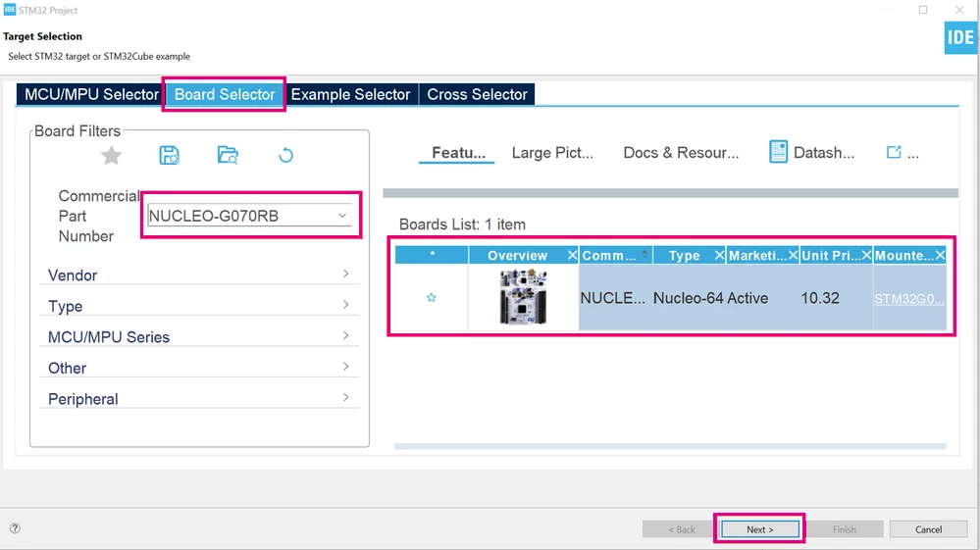Expand the MCU/MPU Series filter

199,336
